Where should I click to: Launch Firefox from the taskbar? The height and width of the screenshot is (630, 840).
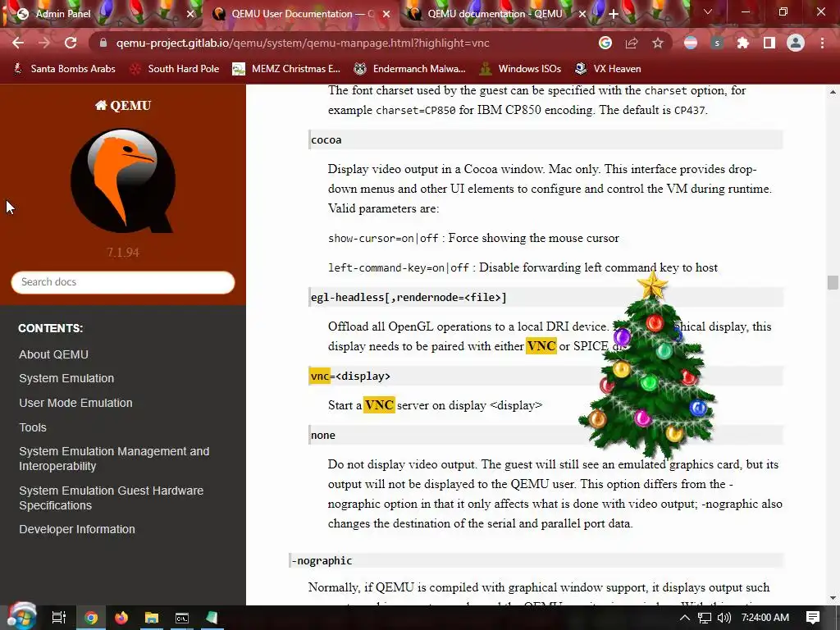tap(121, 618)
